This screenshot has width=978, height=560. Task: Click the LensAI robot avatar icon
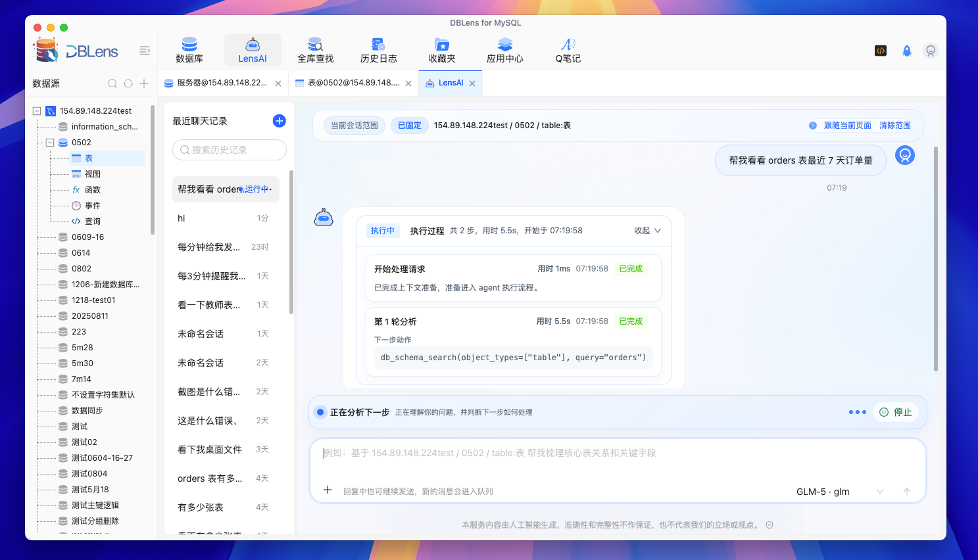[x=324, y=218]
